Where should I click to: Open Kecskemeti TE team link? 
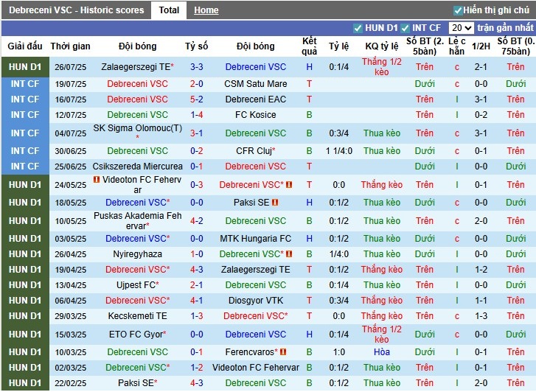137,316
